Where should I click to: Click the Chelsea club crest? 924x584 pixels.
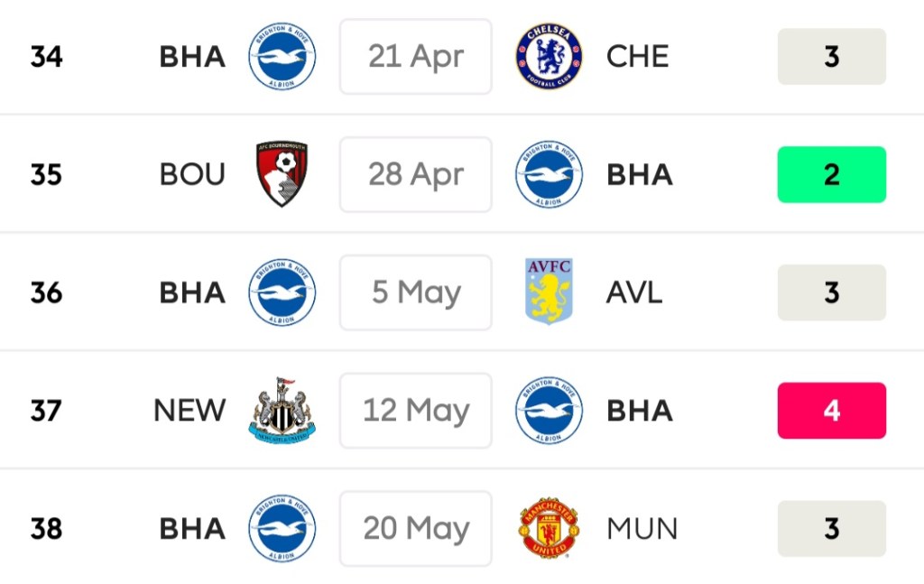[x=549, y=57]
